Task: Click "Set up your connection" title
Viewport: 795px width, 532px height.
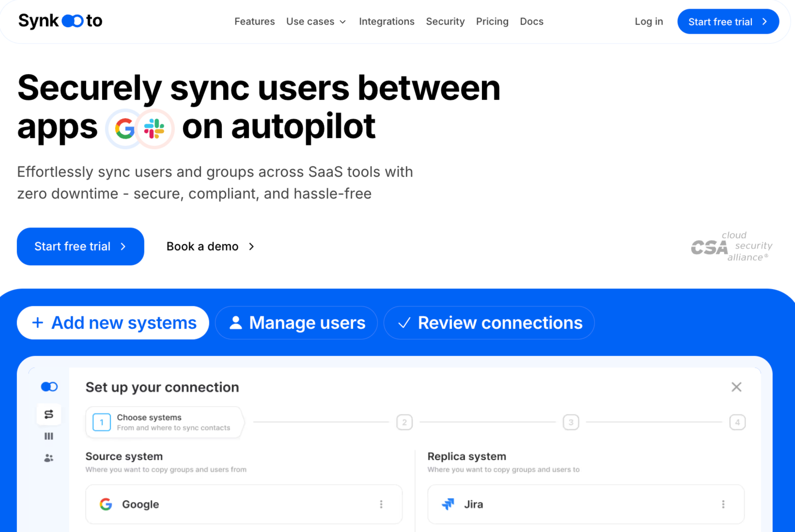Action: point(162,387)
